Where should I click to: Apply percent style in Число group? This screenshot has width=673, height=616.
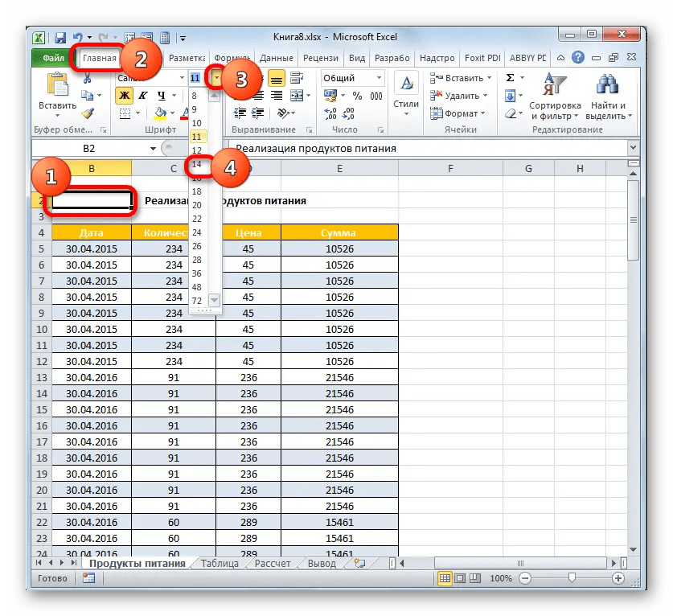tap(357, 95)
